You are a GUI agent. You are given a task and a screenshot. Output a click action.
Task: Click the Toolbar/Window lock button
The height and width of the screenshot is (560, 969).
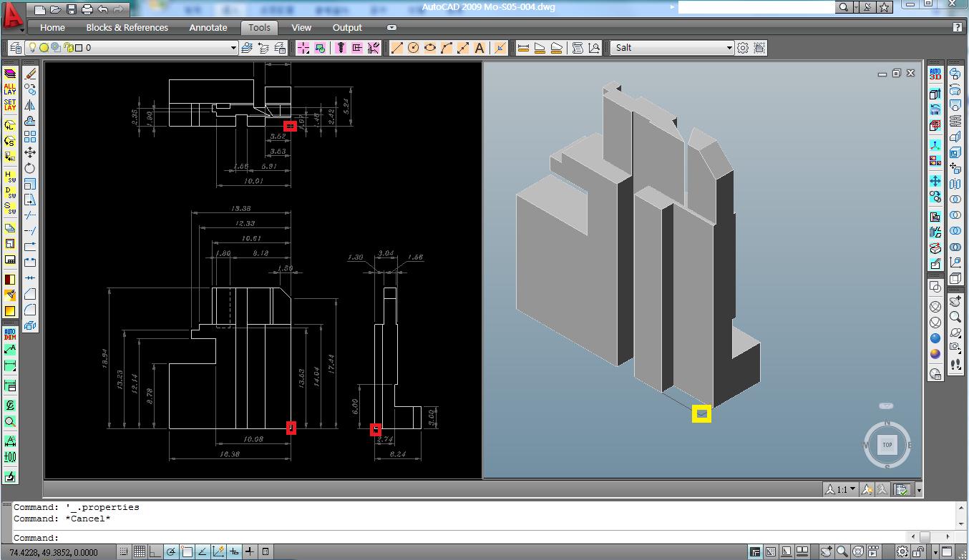click(918, 551)
